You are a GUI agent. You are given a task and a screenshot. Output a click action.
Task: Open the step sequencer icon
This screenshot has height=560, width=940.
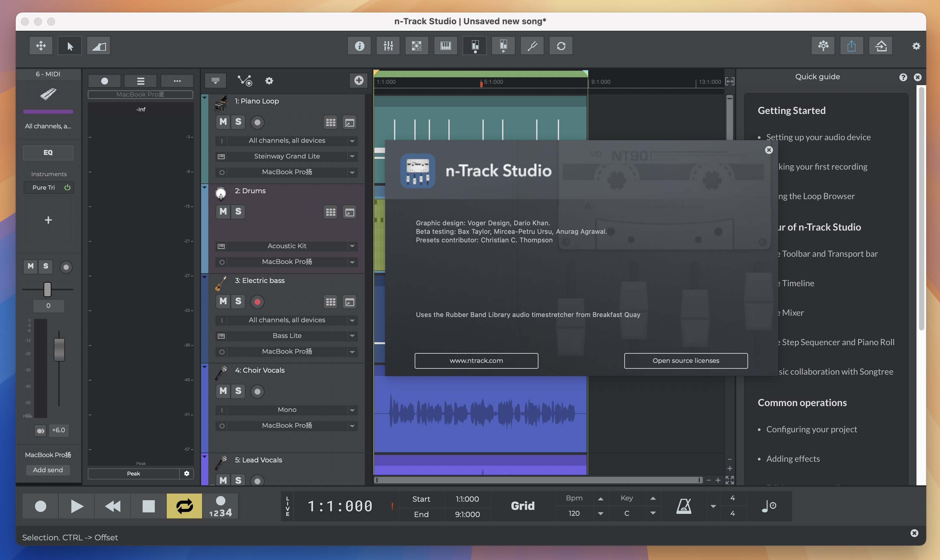coord(416,45)
